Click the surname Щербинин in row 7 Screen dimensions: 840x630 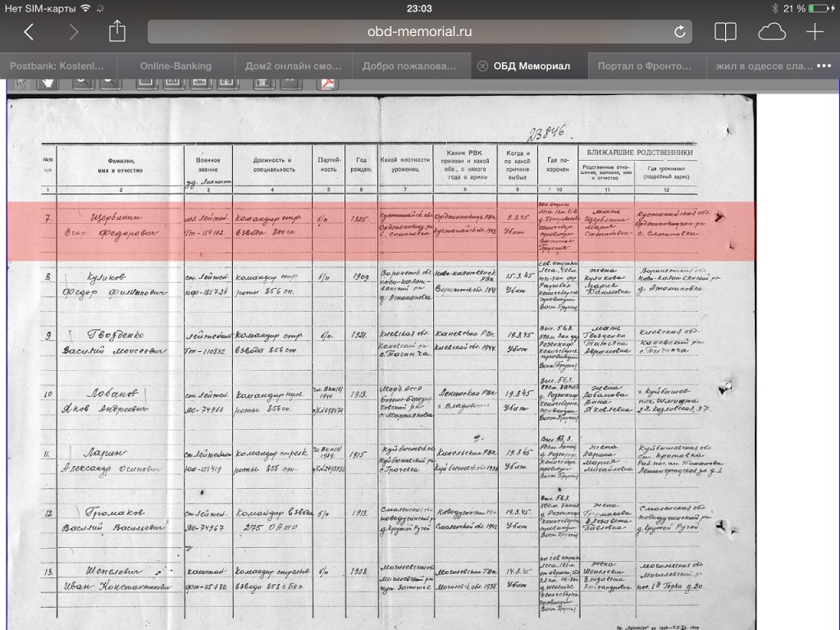116,217
